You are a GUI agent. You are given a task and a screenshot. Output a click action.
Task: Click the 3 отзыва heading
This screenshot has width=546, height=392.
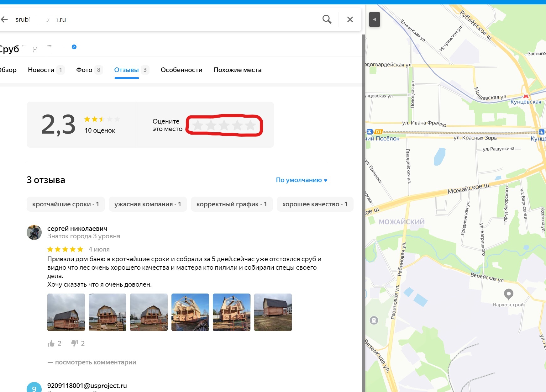46,180
